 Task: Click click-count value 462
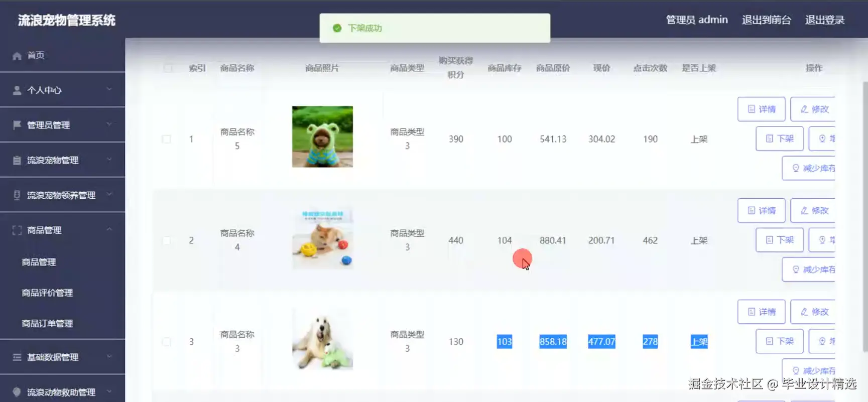point(650,240)
